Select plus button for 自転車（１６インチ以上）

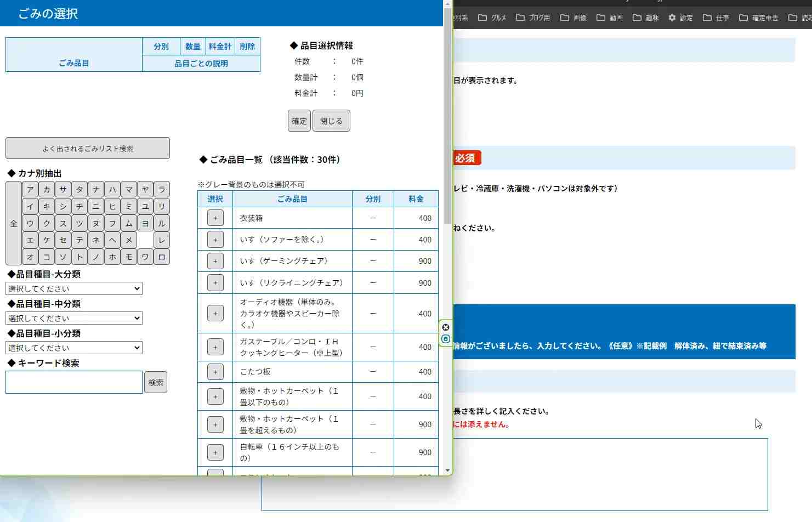coord(215,452)
